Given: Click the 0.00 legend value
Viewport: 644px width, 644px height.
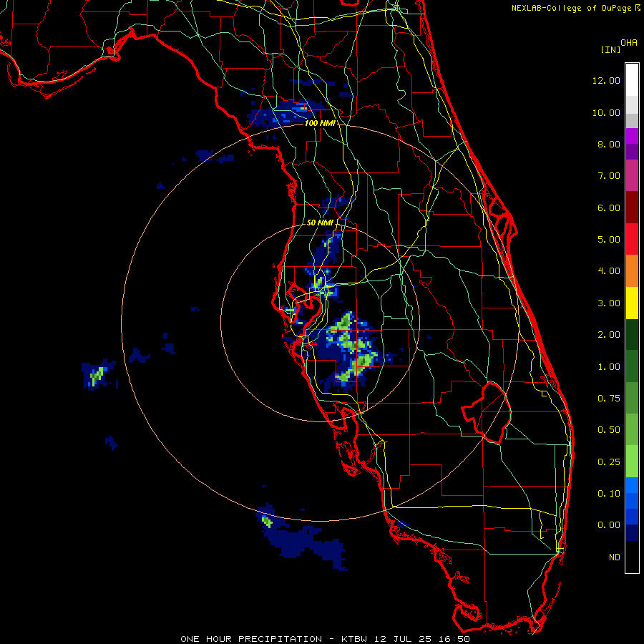Looking at the screenshot, I should tap(609, 525).
